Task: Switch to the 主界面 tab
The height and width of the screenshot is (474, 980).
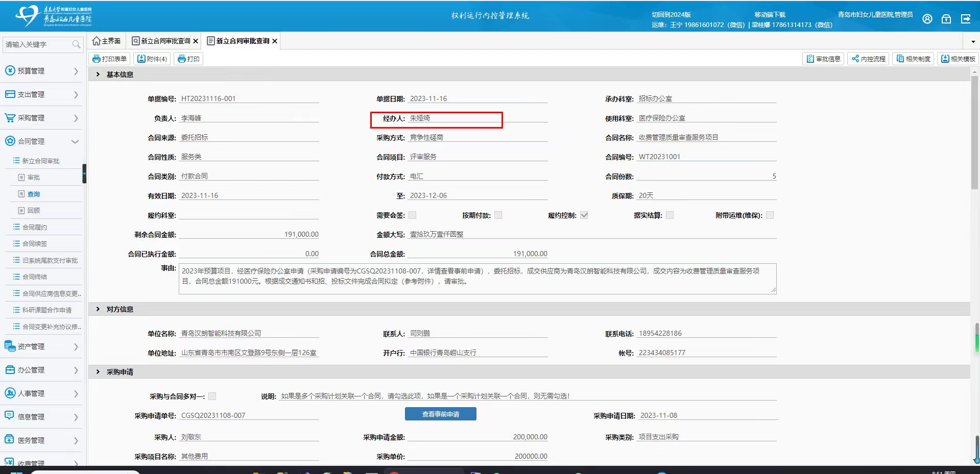Action: 106,41
